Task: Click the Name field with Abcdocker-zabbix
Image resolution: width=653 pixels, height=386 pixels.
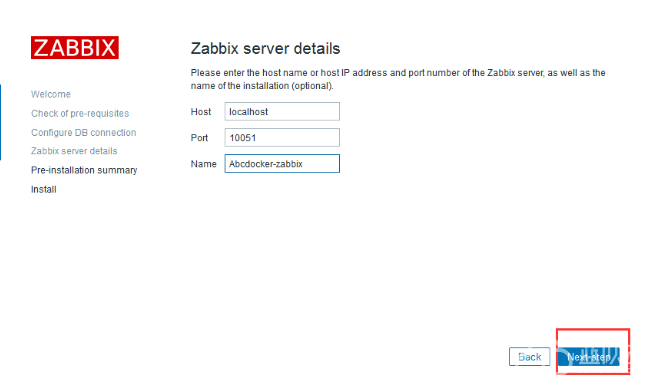Action: [282, 164]
